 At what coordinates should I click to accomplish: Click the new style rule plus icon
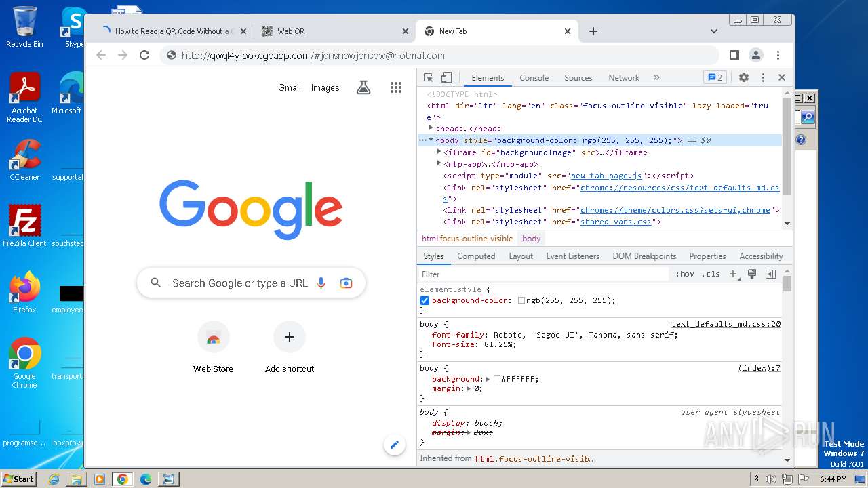(x=733, y=274)
